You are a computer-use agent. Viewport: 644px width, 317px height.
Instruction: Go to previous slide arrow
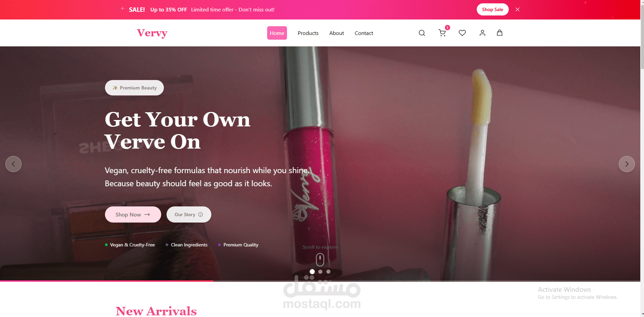point(13,164)
